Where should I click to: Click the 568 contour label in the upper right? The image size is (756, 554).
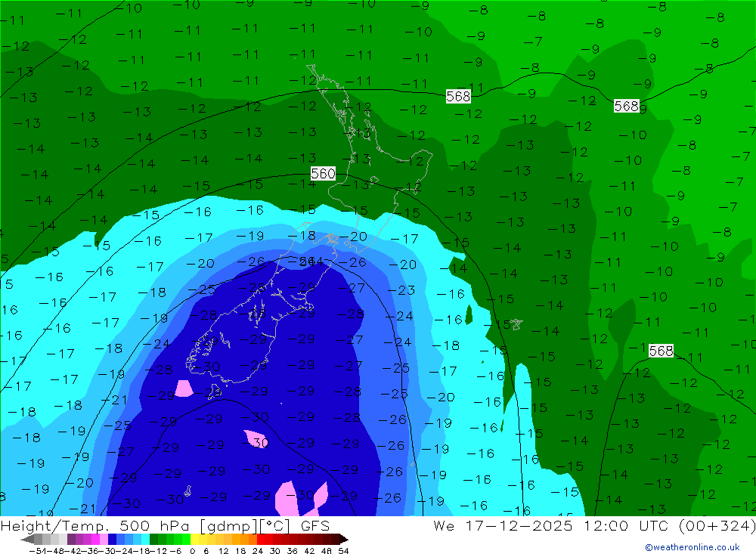point(626,106)
